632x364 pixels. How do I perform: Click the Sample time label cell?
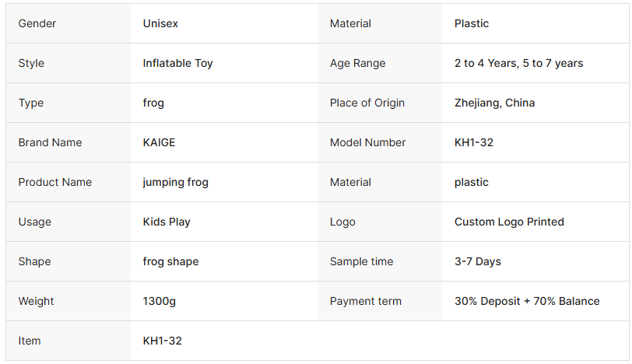coord(361,261)
